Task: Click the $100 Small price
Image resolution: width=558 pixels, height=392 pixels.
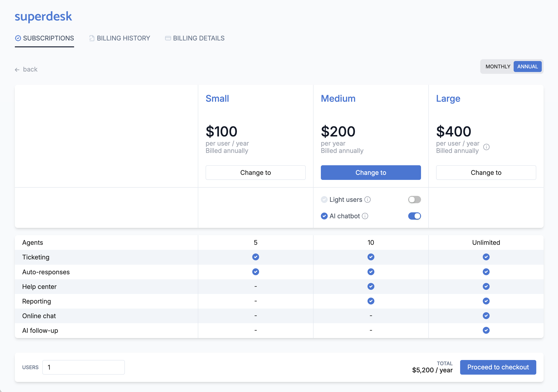Action: coord(221,131)
